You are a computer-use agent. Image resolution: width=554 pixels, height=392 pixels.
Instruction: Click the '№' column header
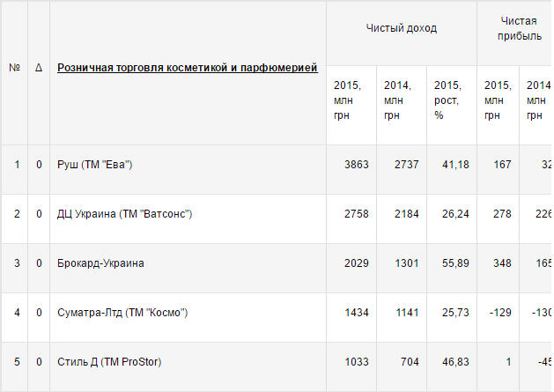[x=14, y=68]
